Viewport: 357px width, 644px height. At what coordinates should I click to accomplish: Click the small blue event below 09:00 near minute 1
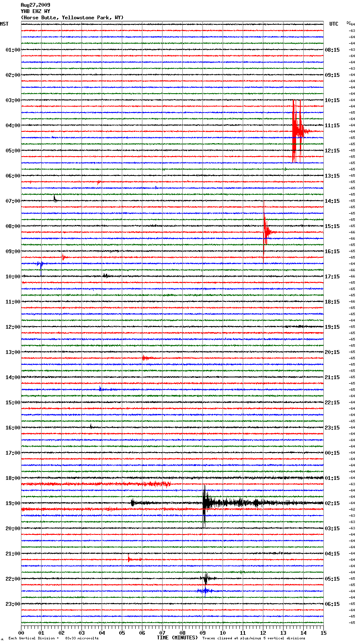tap(40, 264)
